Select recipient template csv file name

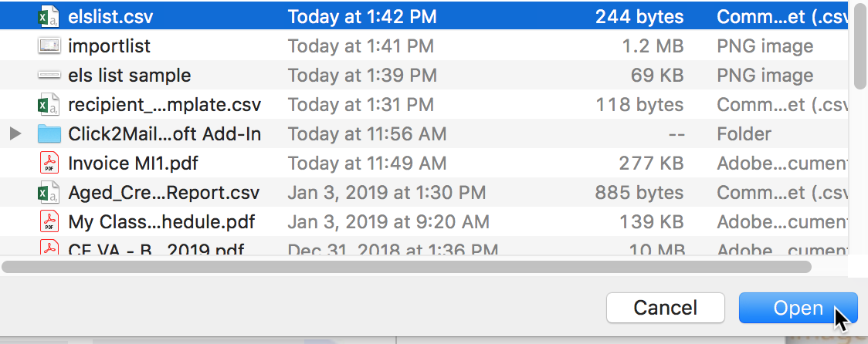(x=164, y=105)
